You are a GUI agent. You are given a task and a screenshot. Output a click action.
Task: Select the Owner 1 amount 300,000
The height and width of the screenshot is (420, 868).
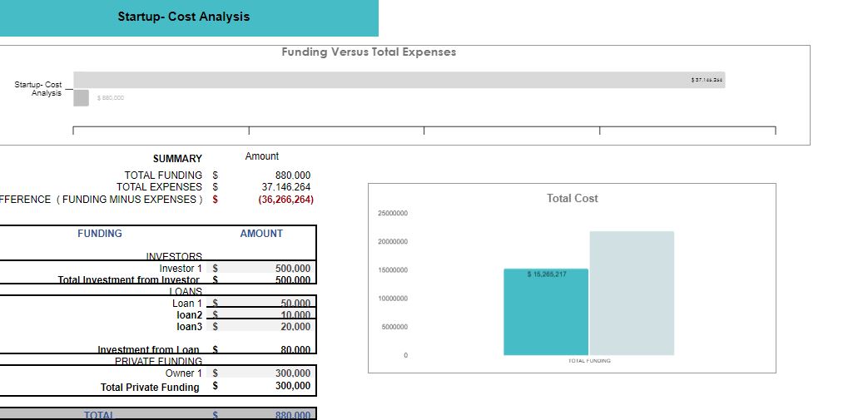click(x=293, y=373)
